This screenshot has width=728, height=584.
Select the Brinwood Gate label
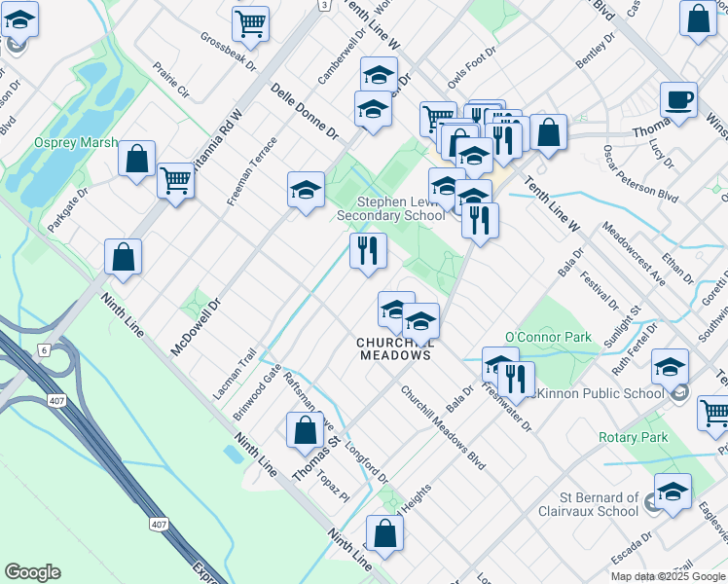point(257,392)
